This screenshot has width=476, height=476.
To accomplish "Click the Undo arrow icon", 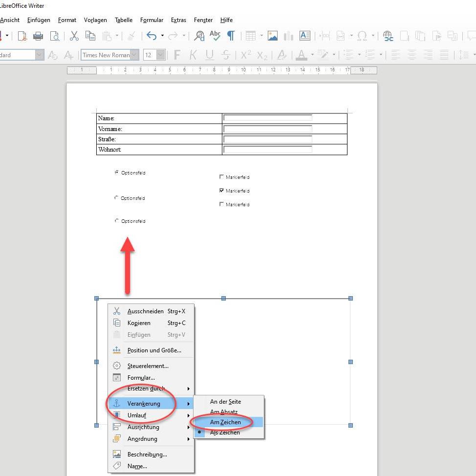I will 151,36.
